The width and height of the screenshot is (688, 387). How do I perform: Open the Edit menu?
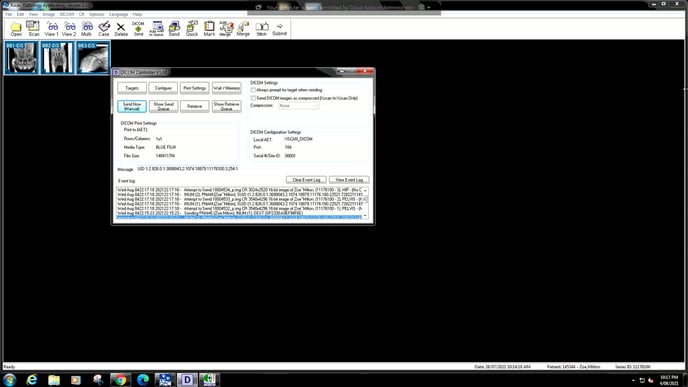[x=21, y=14]
